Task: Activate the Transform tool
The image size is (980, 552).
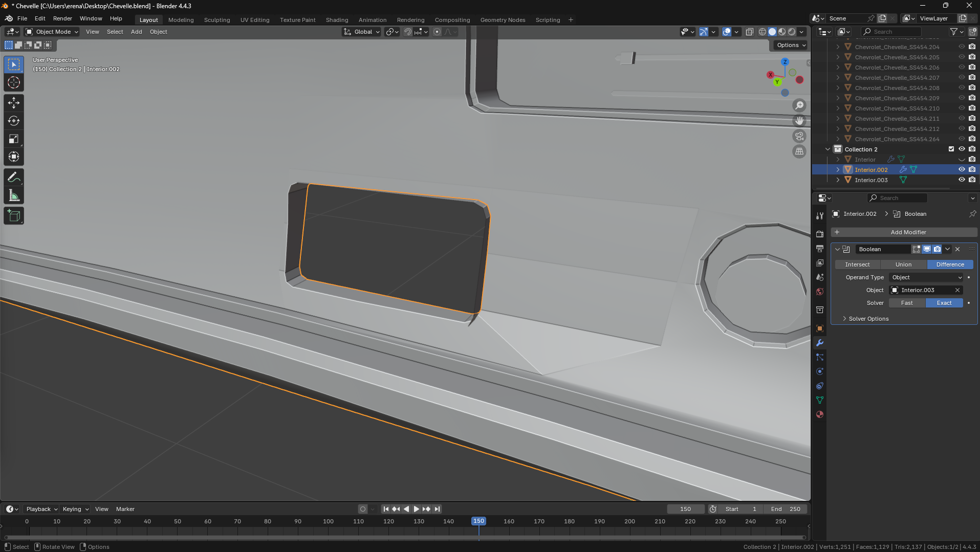Action: (x=14, y=157)
